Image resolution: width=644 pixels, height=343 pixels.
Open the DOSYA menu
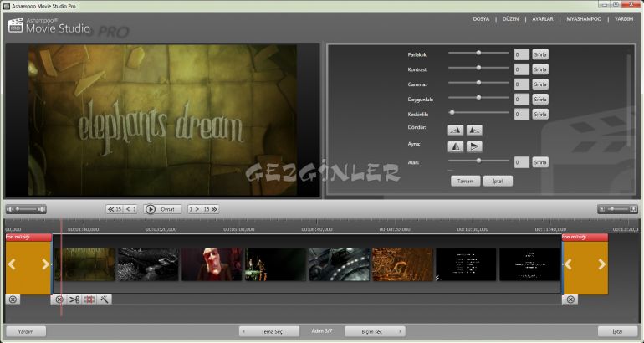[x=481, y=19]
